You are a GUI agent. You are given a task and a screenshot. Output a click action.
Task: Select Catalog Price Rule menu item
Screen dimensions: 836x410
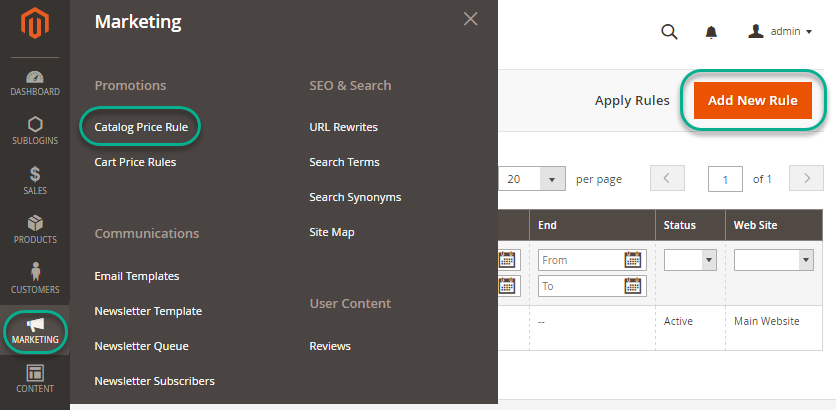coord(141,127)
